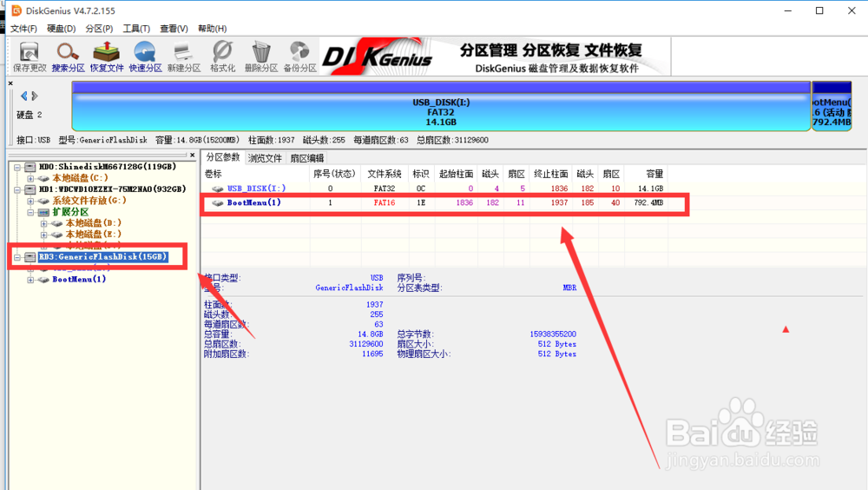Collapse the 扩展分区 tree node
Viewport: 868px width, 490px height.
30,212
